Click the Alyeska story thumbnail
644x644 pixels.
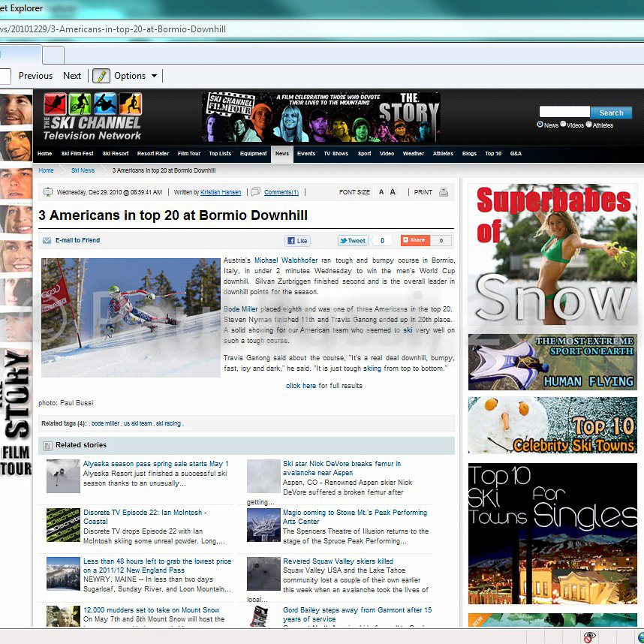[63, 476]
